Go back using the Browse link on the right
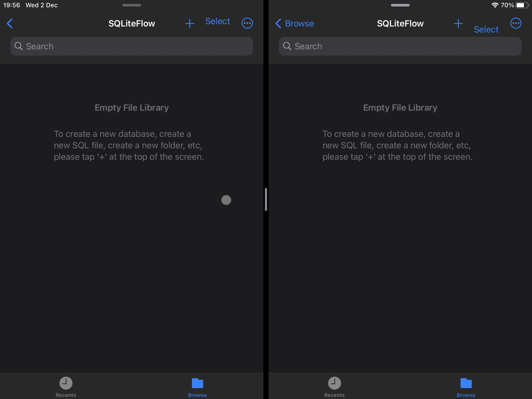This screenshot has width=532, height=399. tap(299, 23)
